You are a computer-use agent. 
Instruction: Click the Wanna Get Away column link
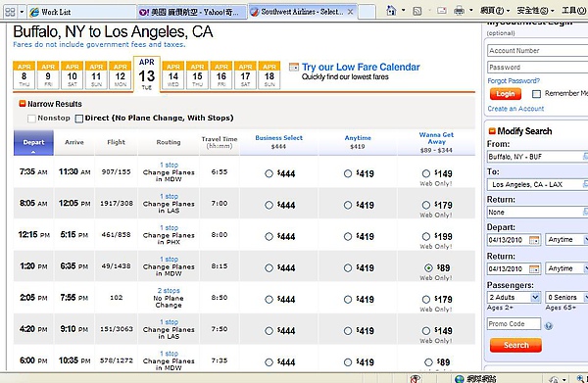coord(436,138)
